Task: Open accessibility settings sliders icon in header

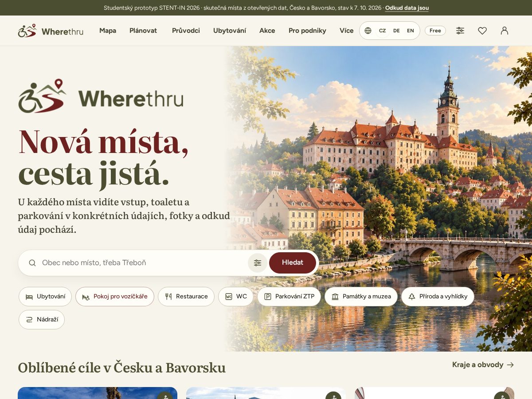Action: pos(460,31)
